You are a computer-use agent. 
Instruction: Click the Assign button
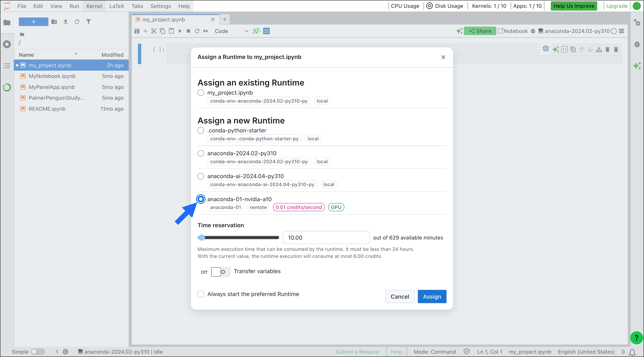coord(432,297)
